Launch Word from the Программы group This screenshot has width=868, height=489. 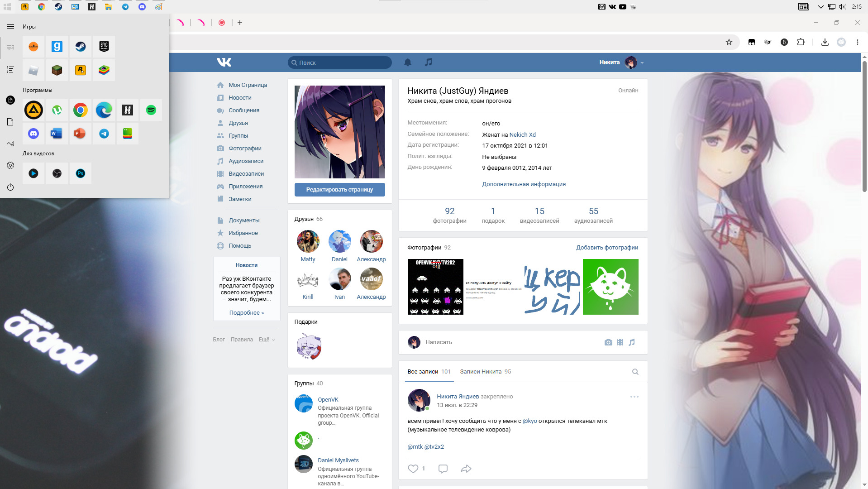coord(57,134)
